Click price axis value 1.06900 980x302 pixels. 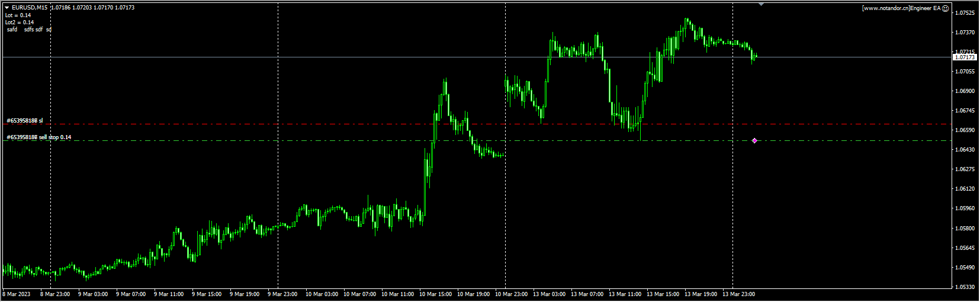pos(965,91)
